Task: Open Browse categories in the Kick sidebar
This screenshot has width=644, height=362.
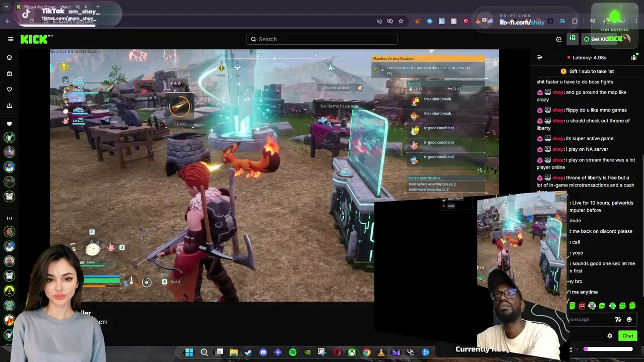Action: (x=9, y=73)
